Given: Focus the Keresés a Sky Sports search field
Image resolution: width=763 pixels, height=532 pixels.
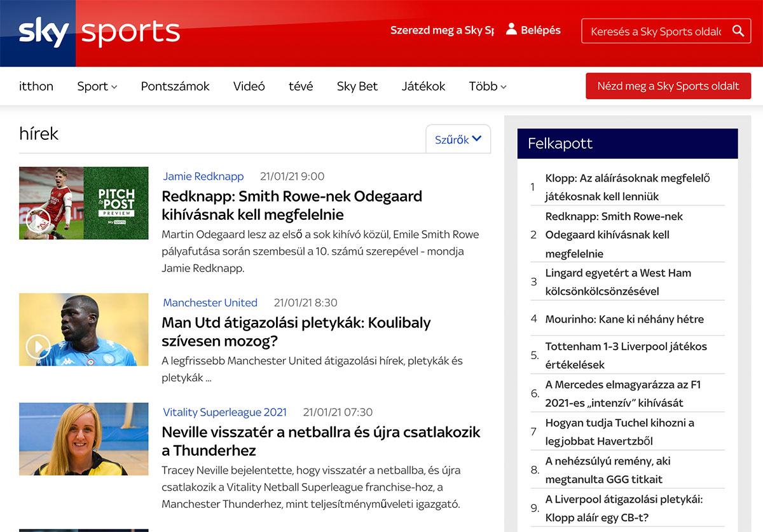Looking at the screenshot, I should (656, 31).
